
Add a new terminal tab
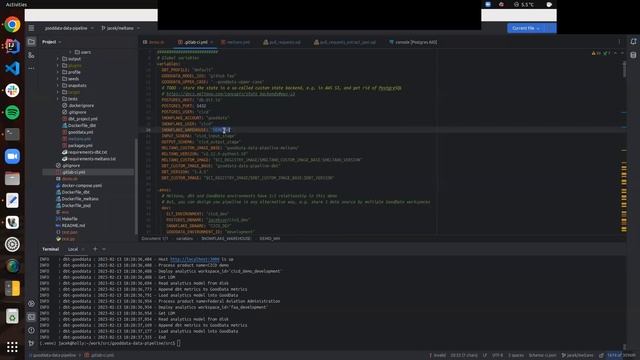click(x=95, y=249)
